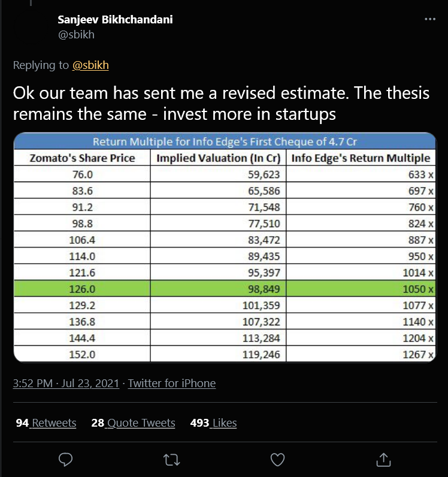Screen dimensions: 448x477
Task: Click the reply speech bubble icon
Action: pos(66,460)
